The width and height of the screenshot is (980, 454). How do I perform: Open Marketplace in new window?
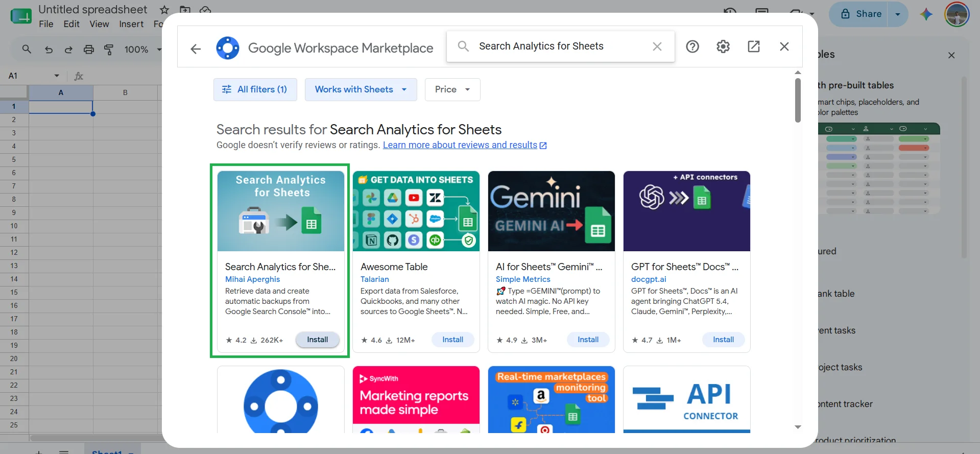(x=754, y=46)
